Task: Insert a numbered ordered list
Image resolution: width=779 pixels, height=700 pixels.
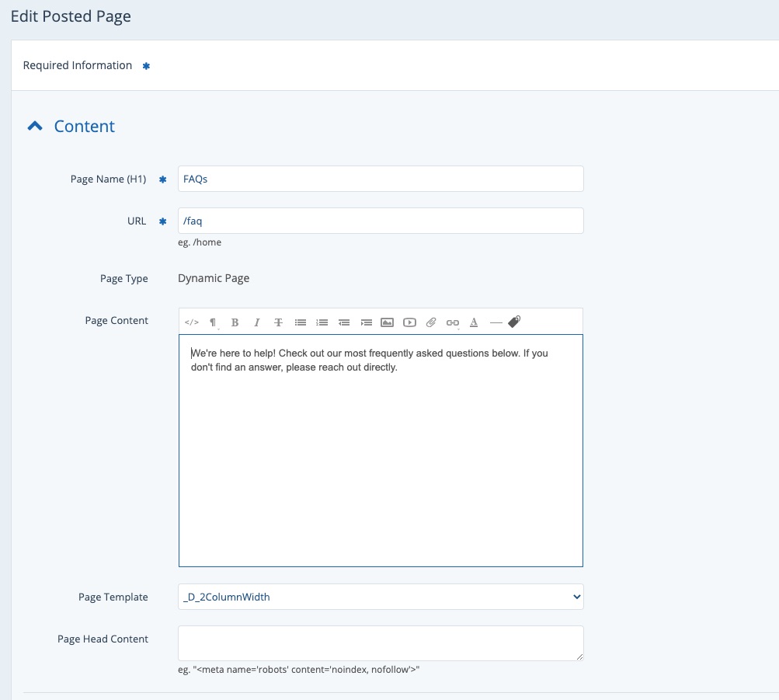Action: point(322,322)
